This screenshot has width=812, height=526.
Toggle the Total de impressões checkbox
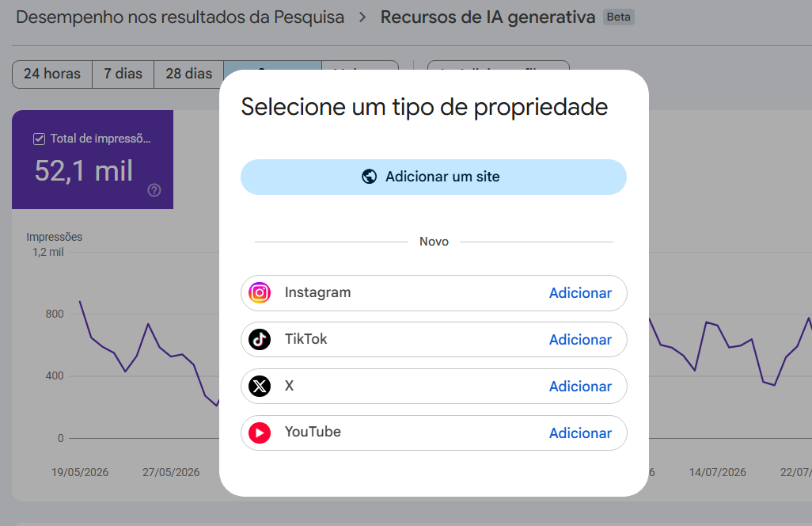(39, 139)
